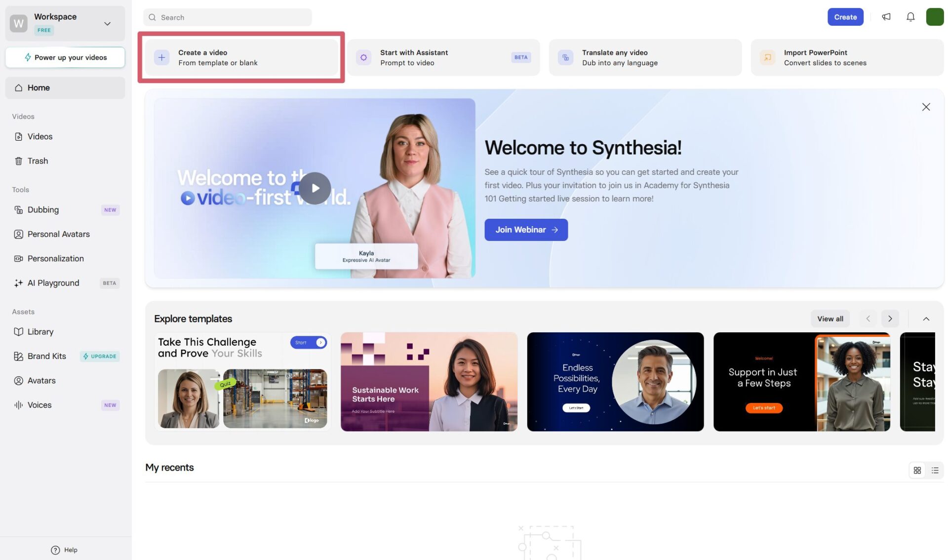The width and height of the screenshot is (948, 560).
Task: Click the Join Webinar button
Action: pos(526,230)
